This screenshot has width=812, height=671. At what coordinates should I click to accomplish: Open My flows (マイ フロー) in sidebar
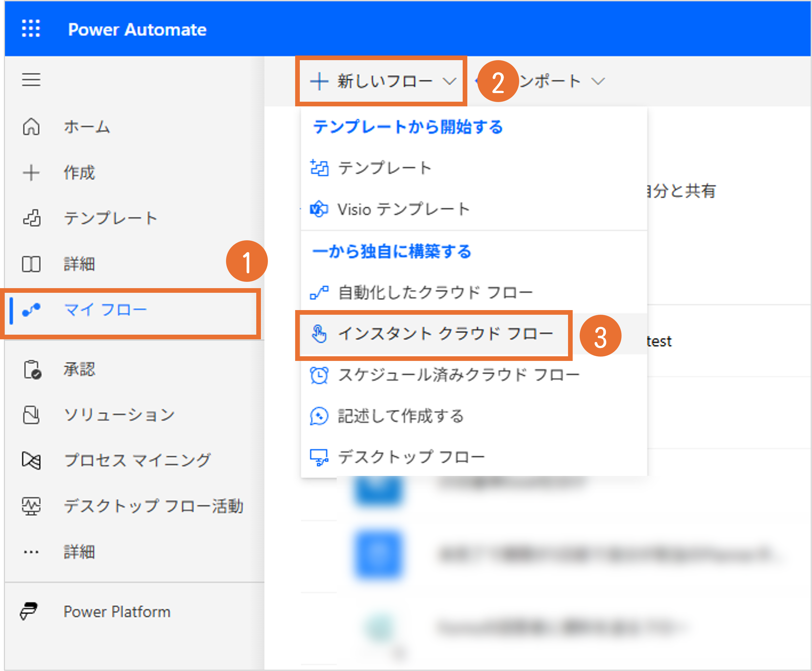point(104,310)
